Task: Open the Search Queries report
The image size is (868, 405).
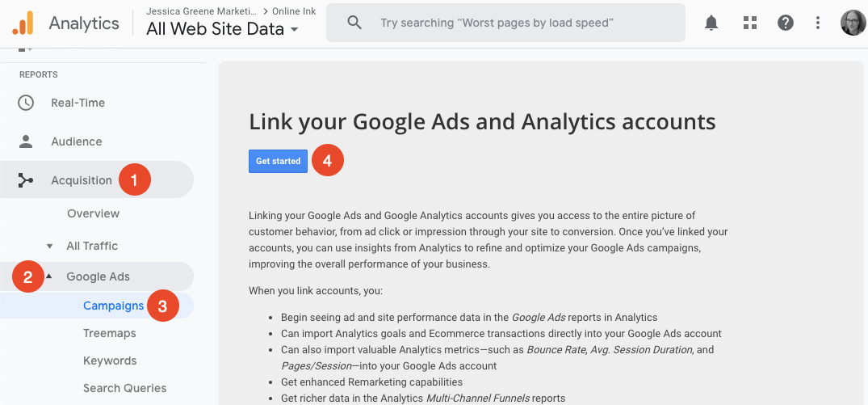Action: click(124, 388)
